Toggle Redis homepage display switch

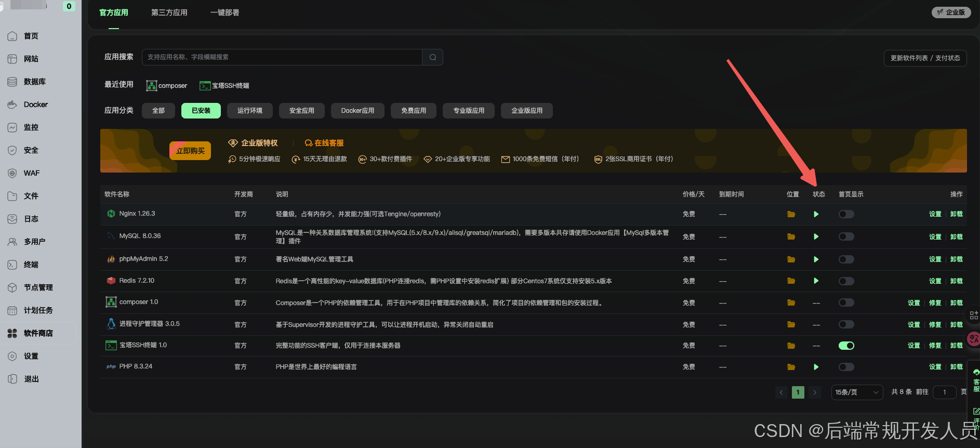pyautogui.click(x=846, y=281)
